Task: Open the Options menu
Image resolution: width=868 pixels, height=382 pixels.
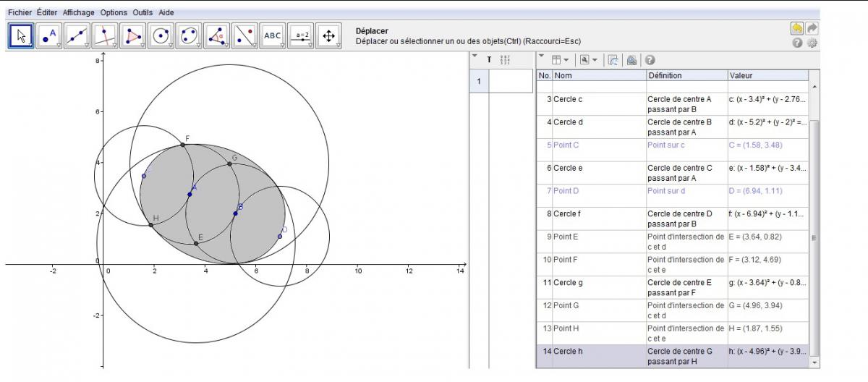Action: [114, 12]
